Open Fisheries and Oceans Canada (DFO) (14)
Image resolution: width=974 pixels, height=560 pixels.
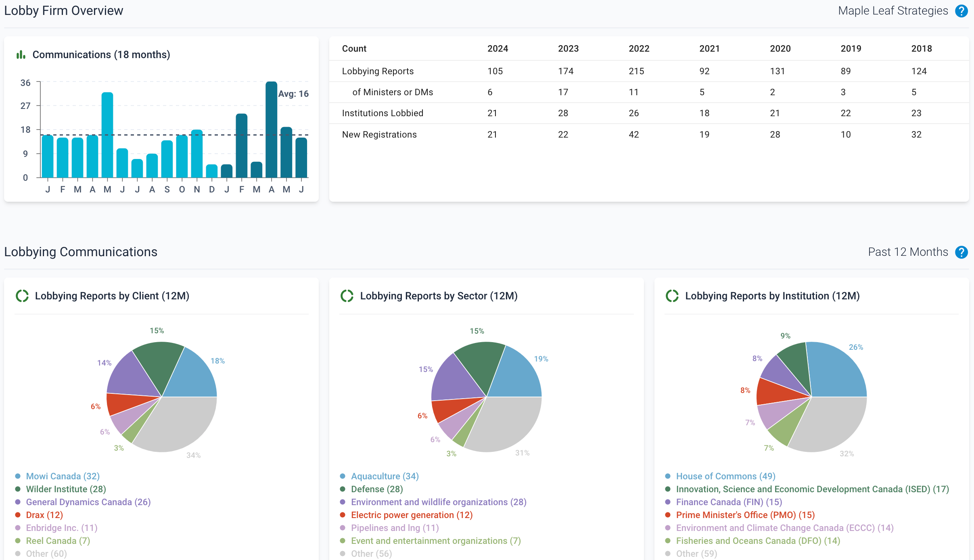[x=758, y=541]
